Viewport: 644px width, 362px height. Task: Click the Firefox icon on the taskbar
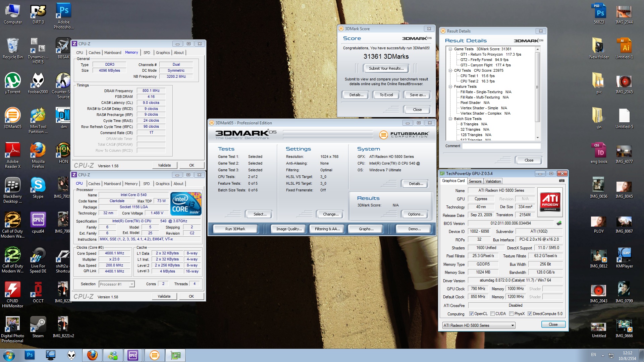pyautogui.click(x=92, y=355)
